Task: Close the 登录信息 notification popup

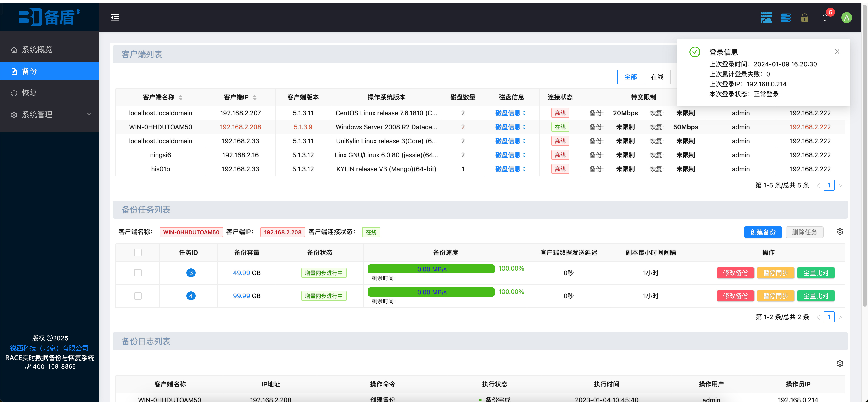Action: tap(837, 51)
